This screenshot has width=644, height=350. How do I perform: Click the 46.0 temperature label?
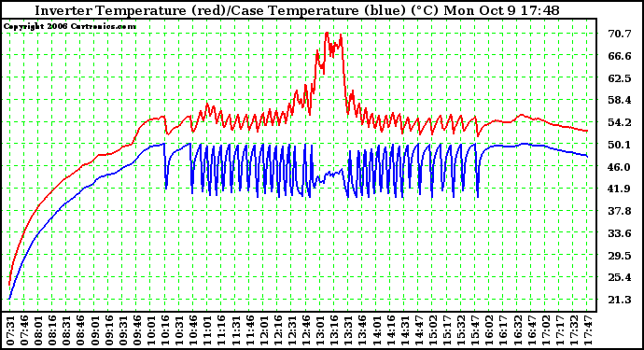[620, 167]
